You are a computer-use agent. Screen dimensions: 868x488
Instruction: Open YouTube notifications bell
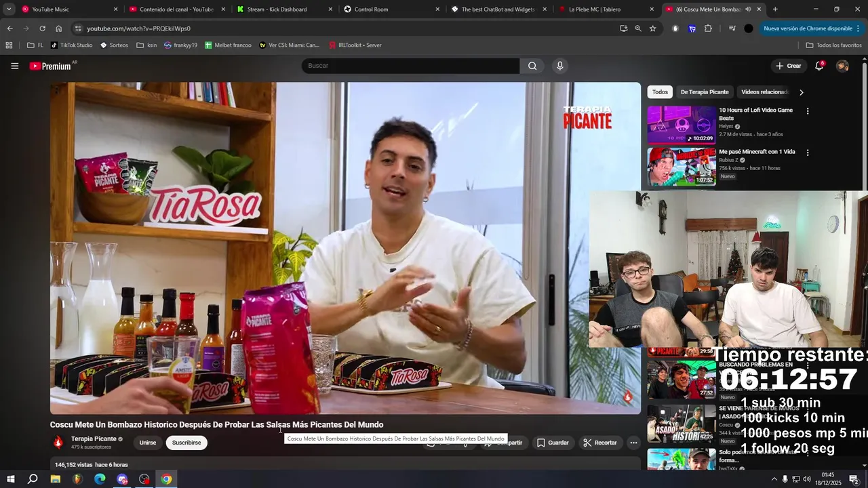[x=819, y=66]
